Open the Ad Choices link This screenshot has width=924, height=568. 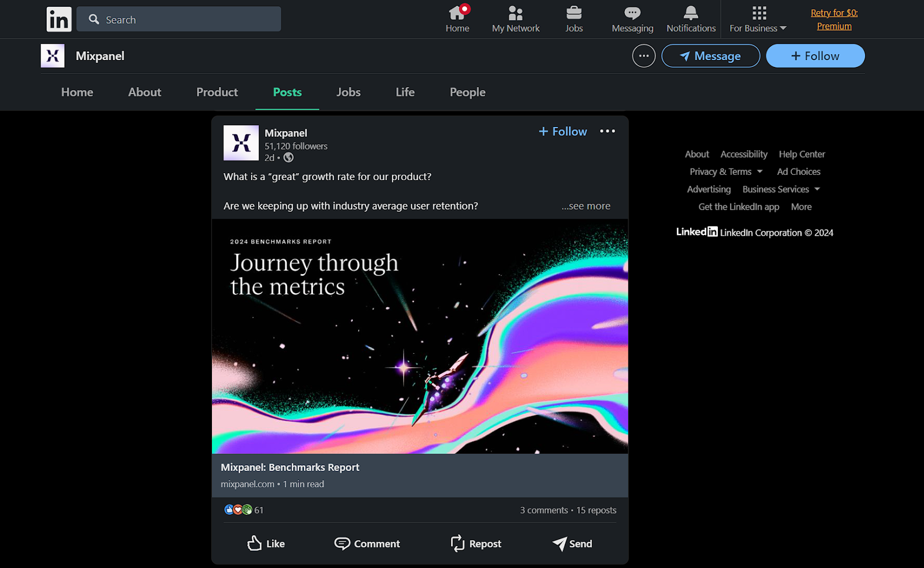799,172
